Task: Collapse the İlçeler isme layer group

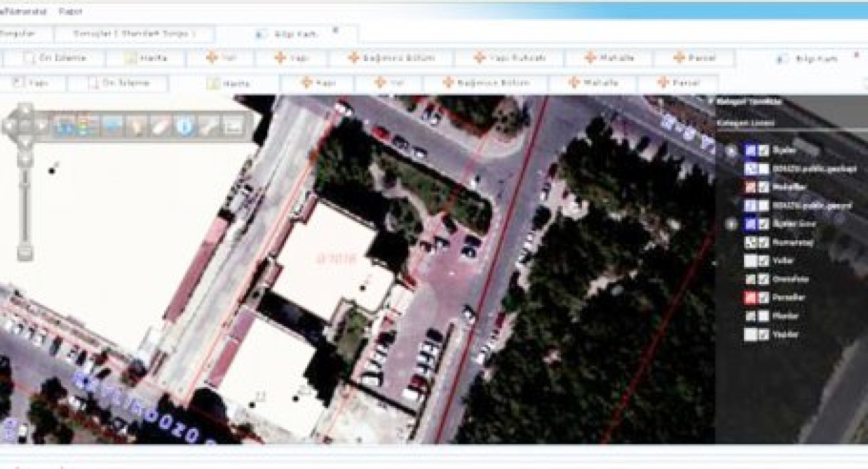Action: click(731, 222)
